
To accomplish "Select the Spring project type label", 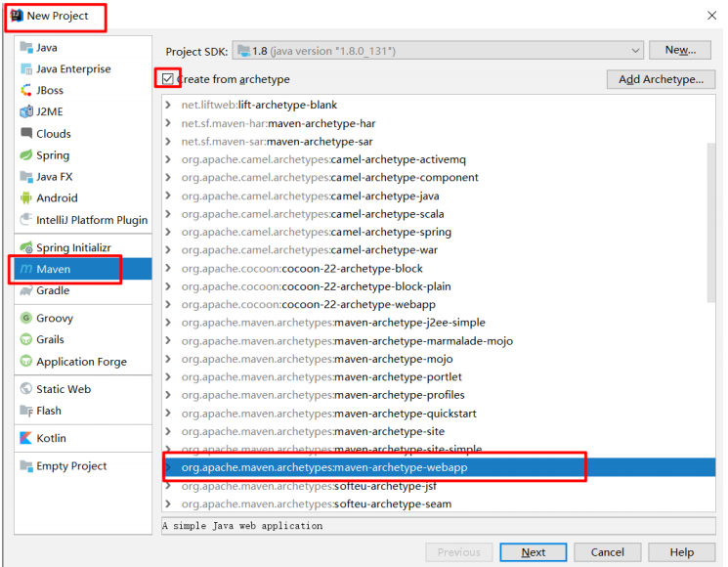I will pyautogui.click(x=53, y=155).
